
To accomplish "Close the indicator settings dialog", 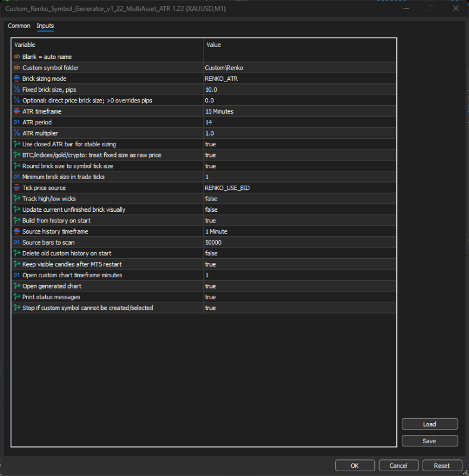I will [x=456, y=8].
